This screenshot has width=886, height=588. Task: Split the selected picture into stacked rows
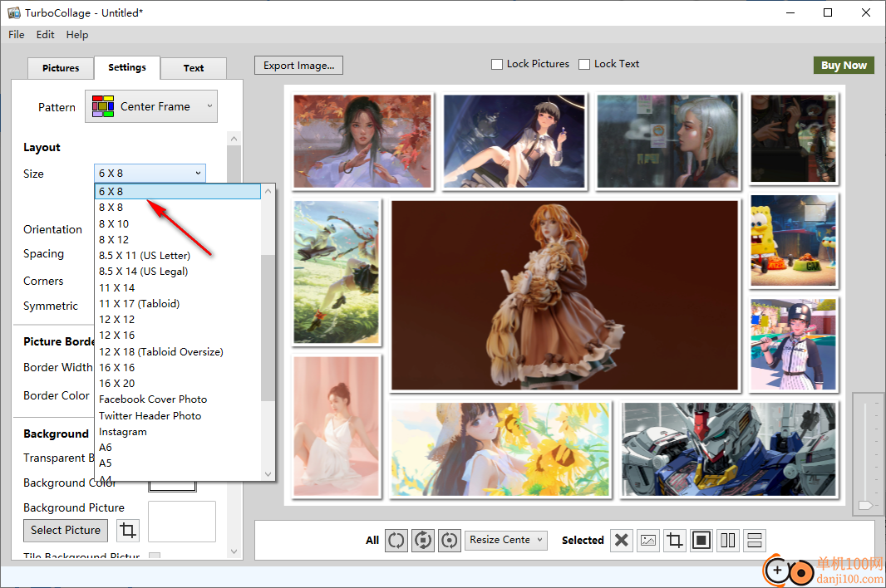pos(755,540)
